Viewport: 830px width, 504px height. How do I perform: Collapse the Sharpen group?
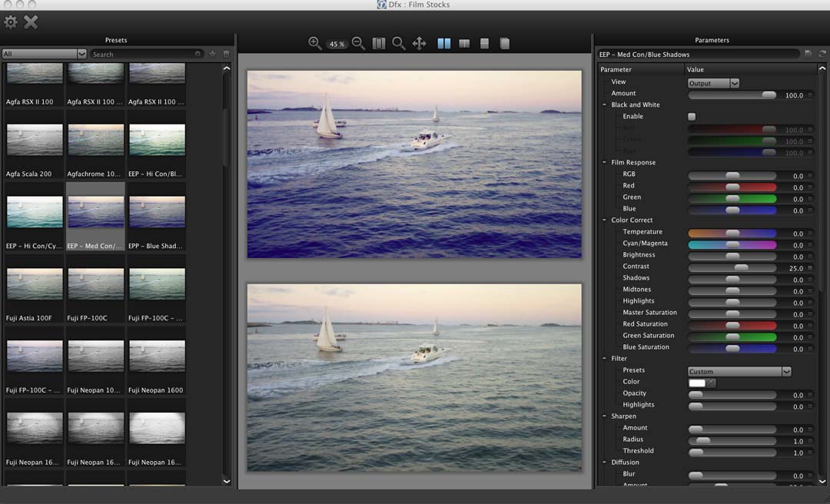click(x=604, y=416)
